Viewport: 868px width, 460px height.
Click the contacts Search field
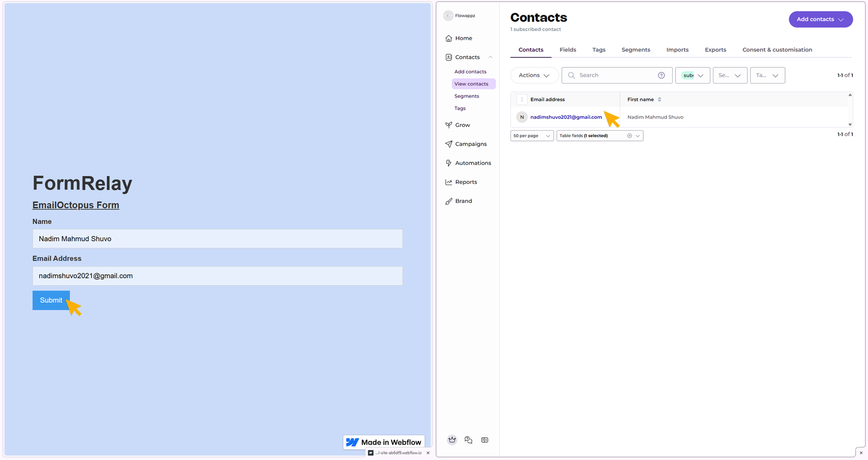tap(617, 75)
